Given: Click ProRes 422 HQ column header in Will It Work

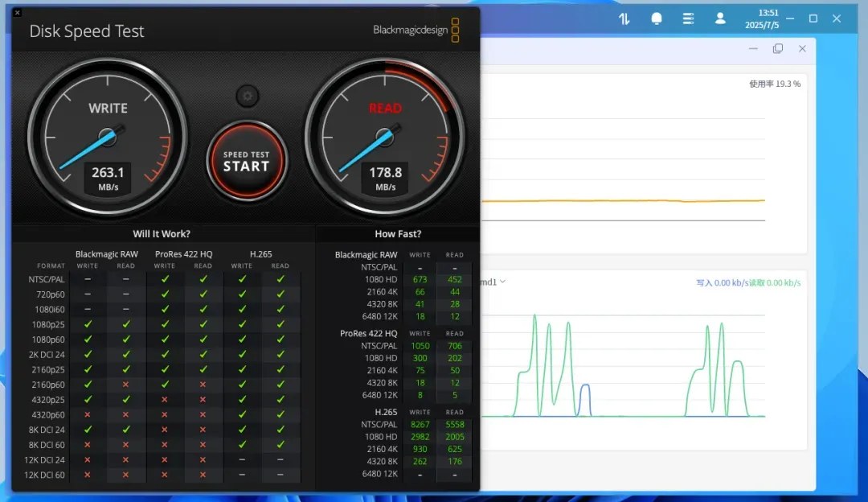Looking at the screenshot, I should point(184,254).
